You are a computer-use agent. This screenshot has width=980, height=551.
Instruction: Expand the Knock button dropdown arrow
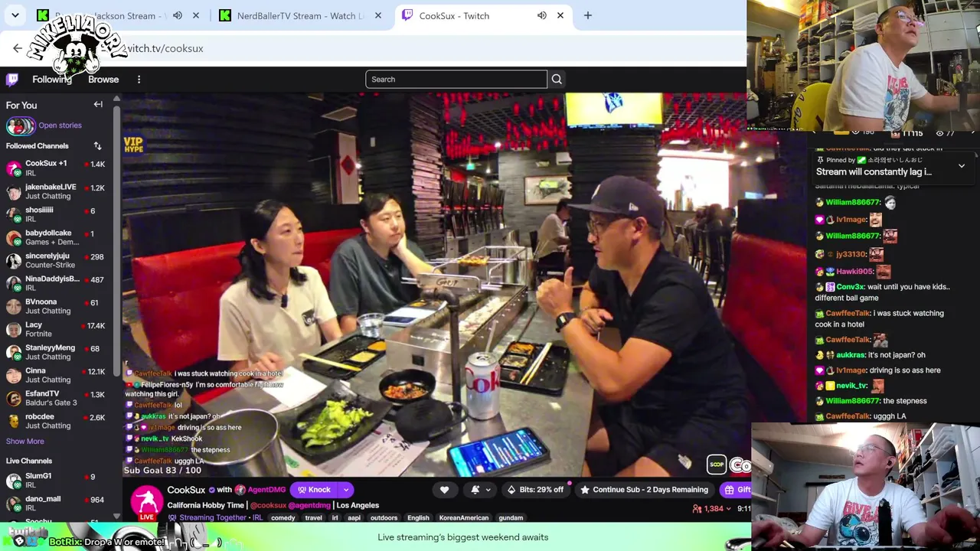(346, 490)
